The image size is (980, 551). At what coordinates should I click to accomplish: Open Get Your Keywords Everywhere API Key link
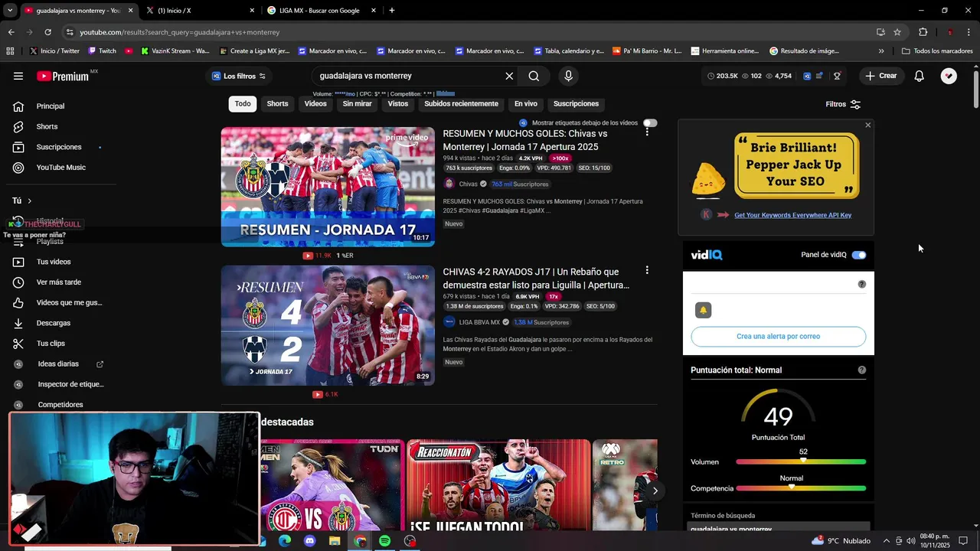pyautogui.click(x=792, y=215)
